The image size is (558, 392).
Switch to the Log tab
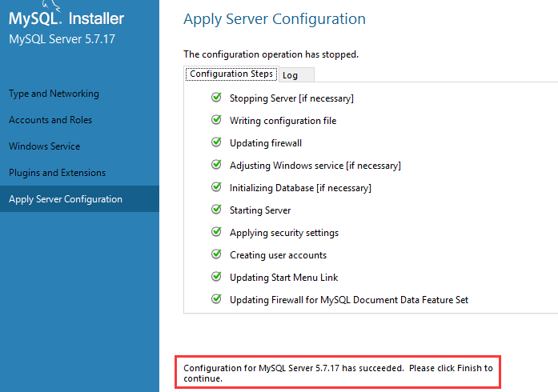[296, 75]
